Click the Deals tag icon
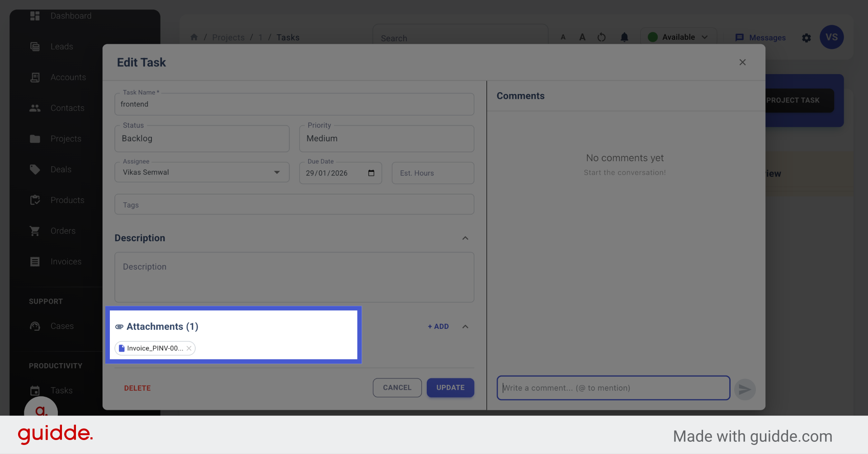The height and width of the screenshot is (454, 868). click(35, 169)
